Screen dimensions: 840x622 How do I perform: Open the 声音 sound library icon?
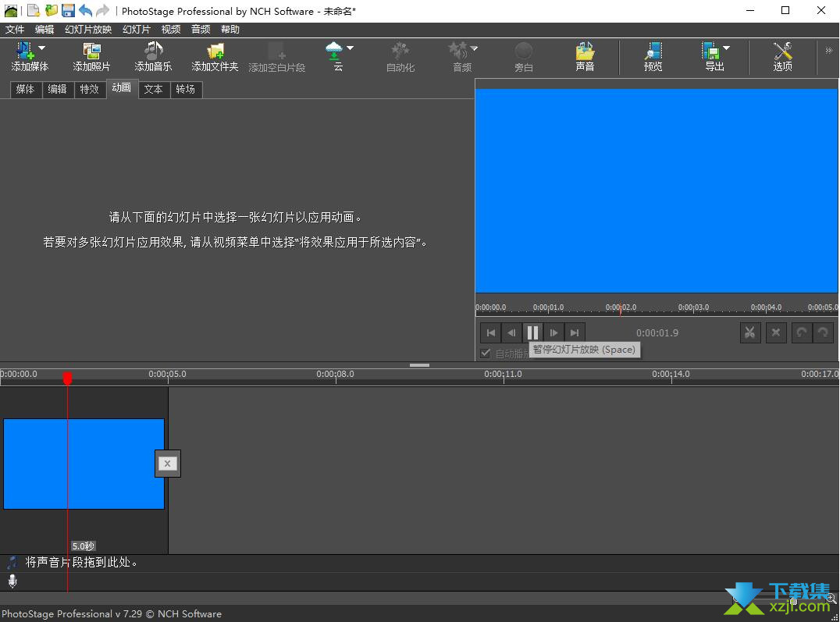point(585,56)
